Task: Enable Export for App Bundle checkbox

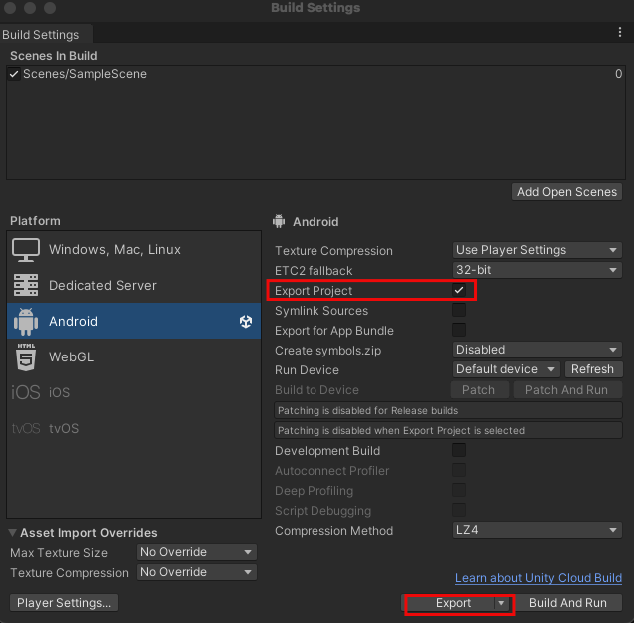Action: click(459, 330)
